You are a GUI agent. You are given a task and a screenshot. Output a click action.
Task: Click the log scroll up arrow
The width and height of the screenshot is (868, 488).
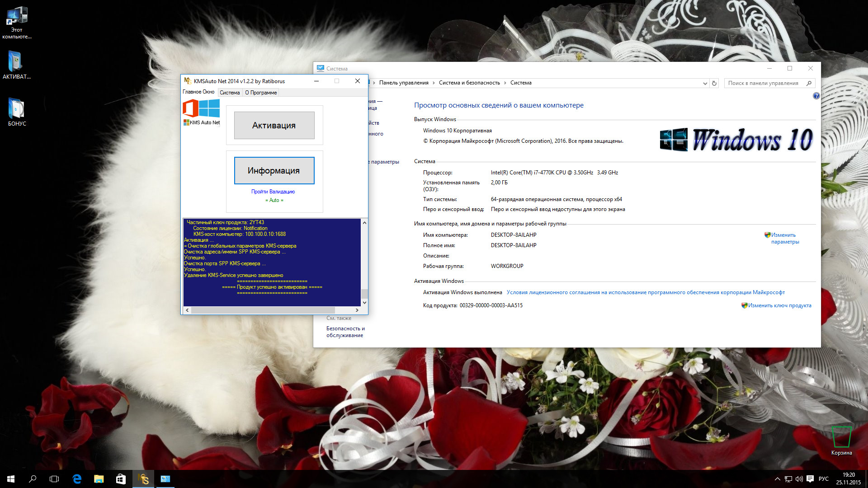364,223
